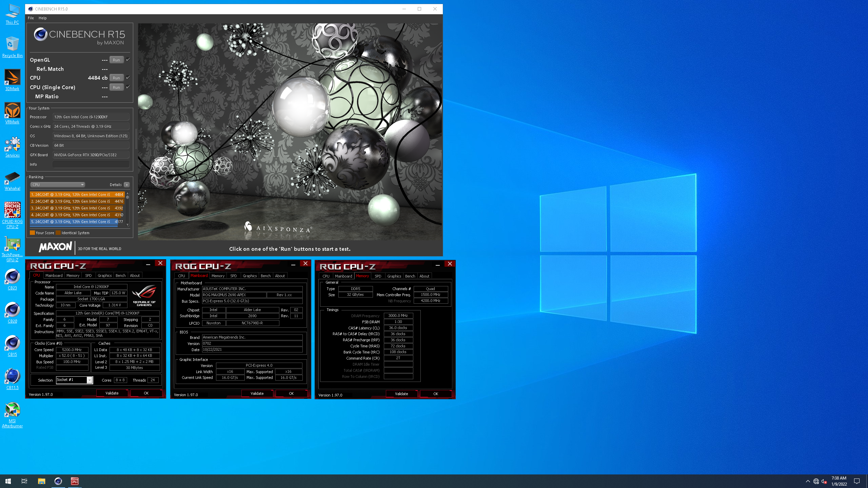Image resolution: width=868 pixels, height=488 pixels.
Task: Open This PC desktop icon
Action: tap(12, 14)
